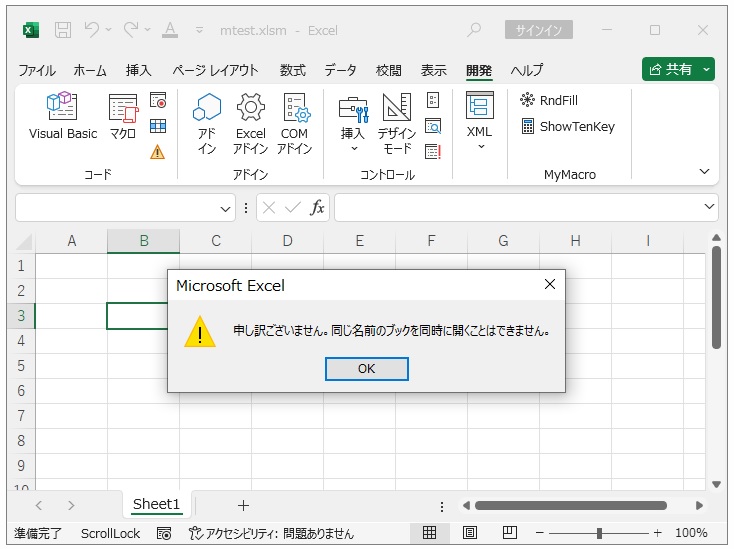This screenshot has width=734, height=549.
Task: Click the View Code icon
Action: pos(433,126)
